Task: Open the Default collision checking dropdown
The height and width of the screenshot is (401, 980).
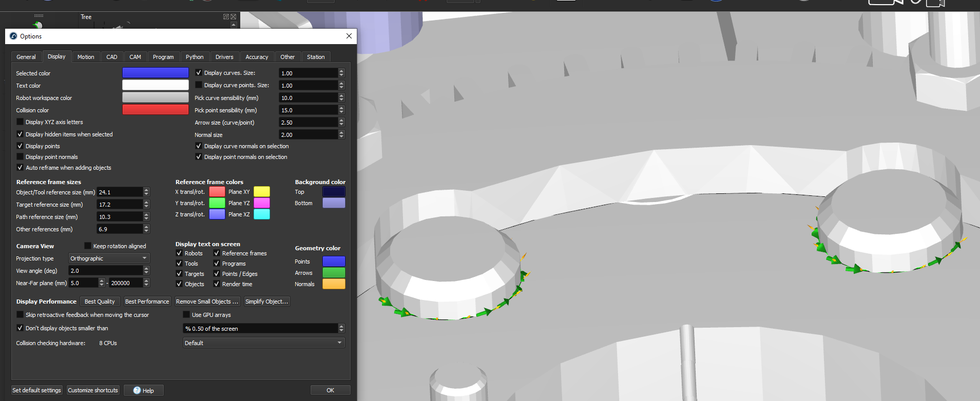Action: tap(264, 343)
